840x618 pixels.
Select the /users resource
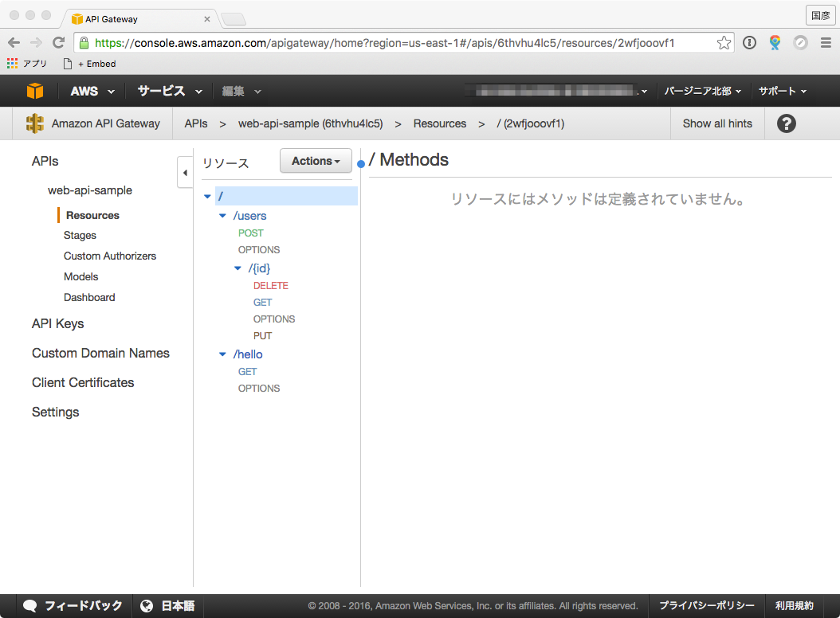click(249, 216)
